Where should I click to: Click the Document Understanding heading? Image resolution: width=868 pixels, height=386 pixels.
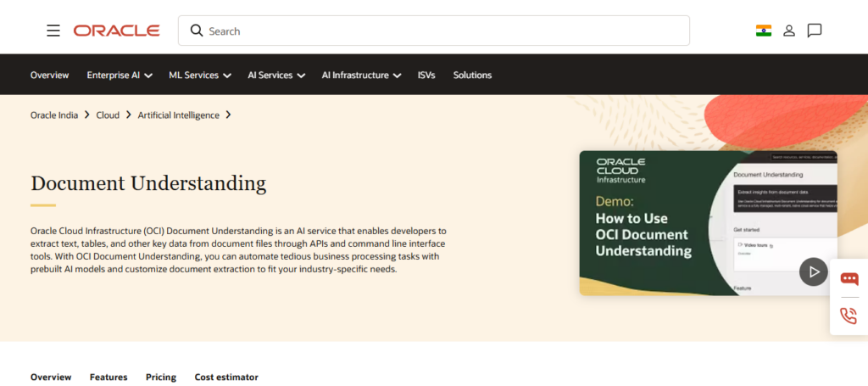[x=148, y=182]
